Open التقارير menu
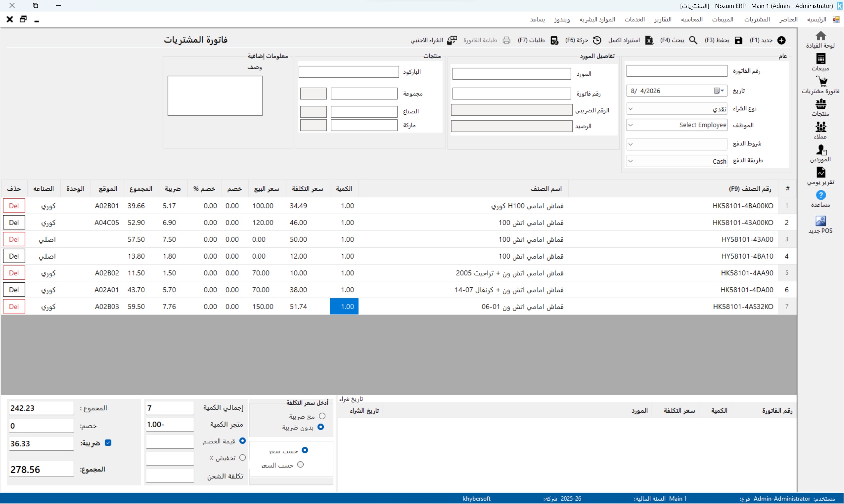Viewport: 844px width, 504px height. point(663,19)
